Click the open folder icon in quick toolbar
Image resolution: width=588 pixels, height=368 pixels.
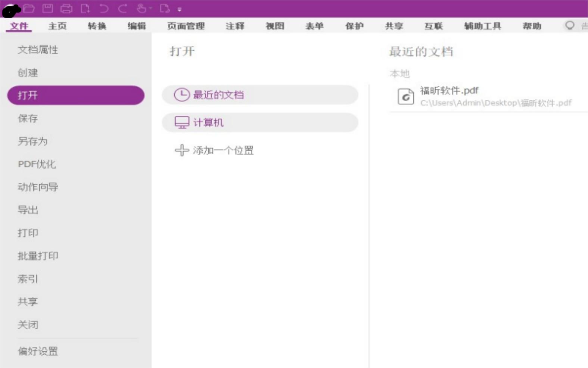coord(29,8)
